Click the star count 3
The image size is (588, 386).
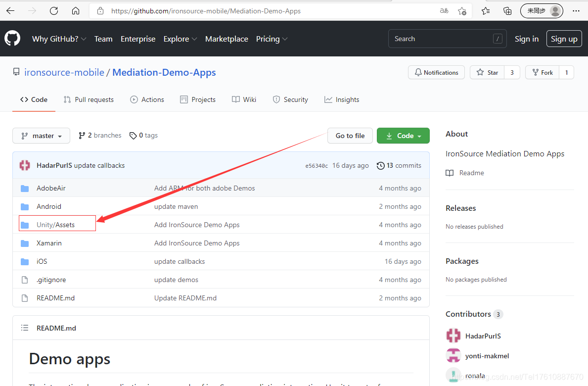click(x=512, y=72)
